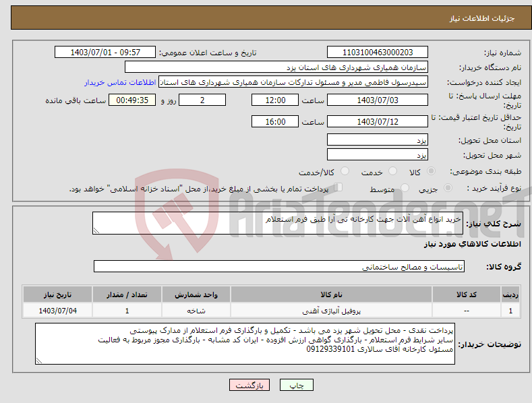532x403 pixels.
Task: Click the ردیف column header
Action: pos(510,294)
